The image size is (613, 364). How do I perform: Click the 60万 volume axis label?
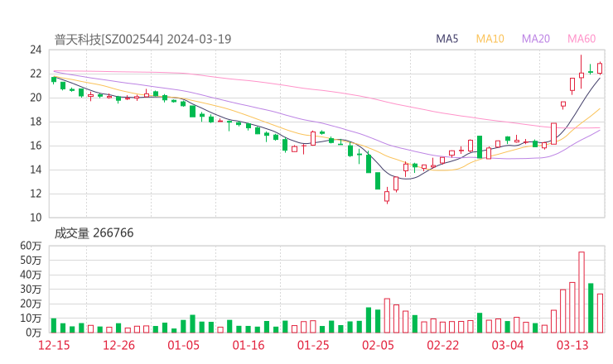pos(31,246)
